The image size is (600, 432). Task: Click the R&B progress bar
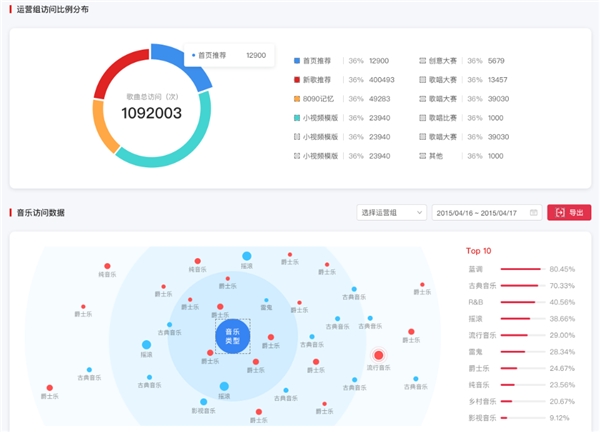[x=523, y=302]
